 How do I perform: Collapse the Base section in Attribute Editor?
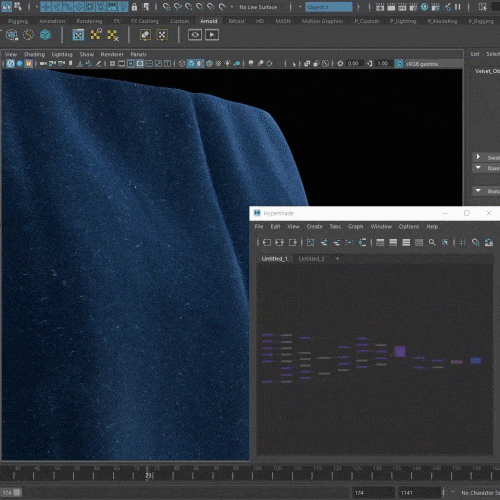pos(478,168)
